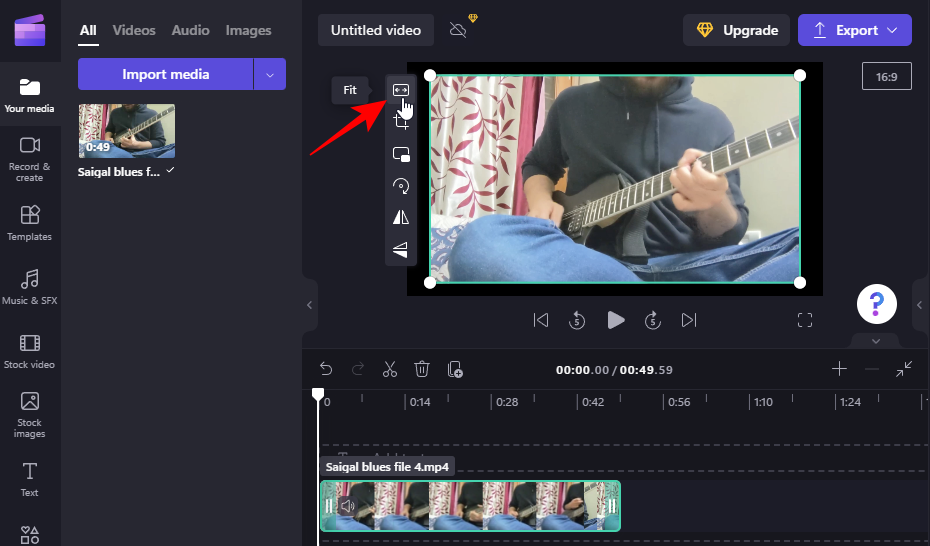Fit timeline to screen with arrows icon
Image resolution: width=930 pixels, height=546 pixels.
(904, 369)
